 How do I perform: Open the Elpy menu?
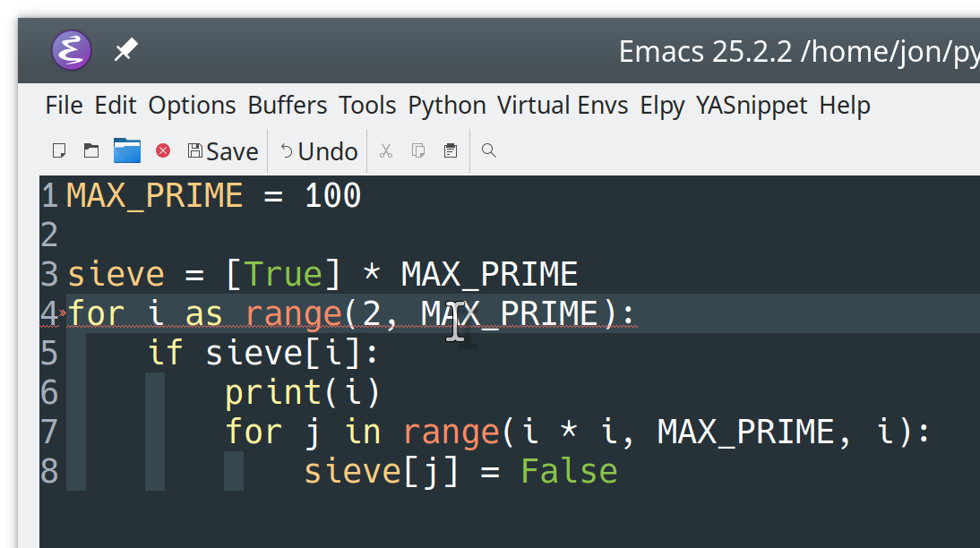click(x=663, y=106)
